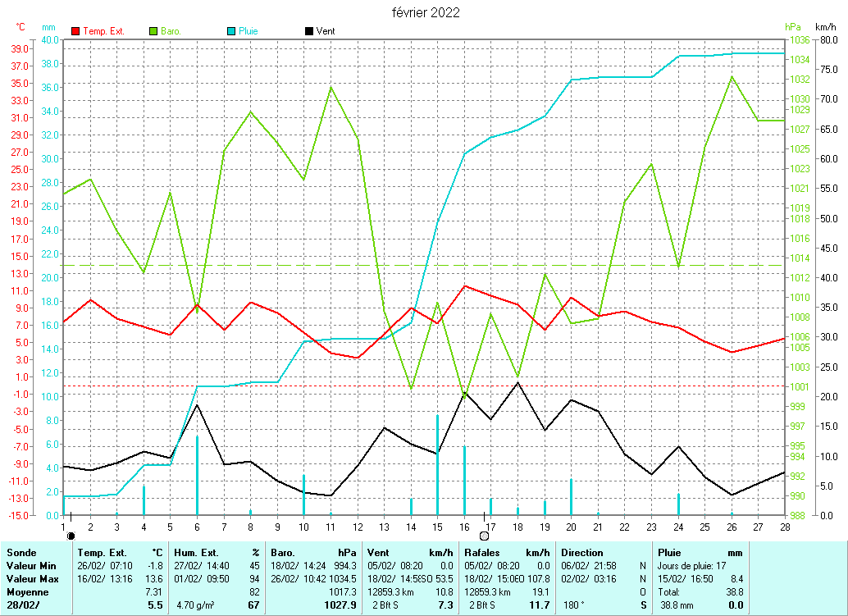Click the new moon icon below the chart
The width and height of the screenshot is (848, 616).
(x=71, y=536)
